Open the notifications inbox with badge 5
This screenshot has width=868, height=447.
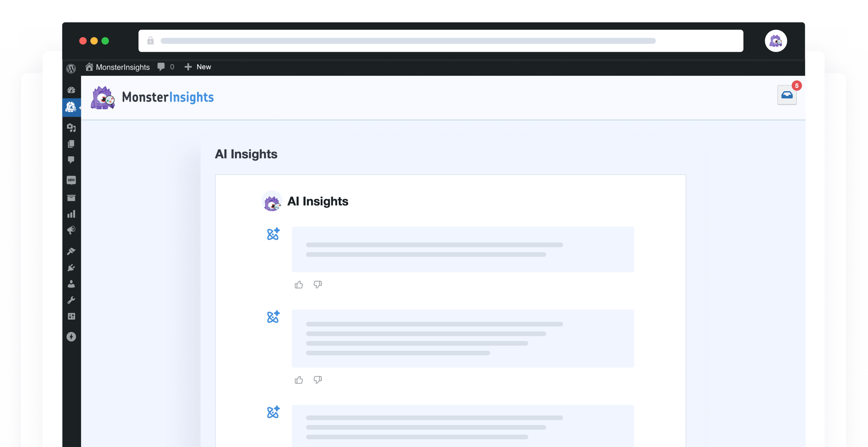pos(787,95)
